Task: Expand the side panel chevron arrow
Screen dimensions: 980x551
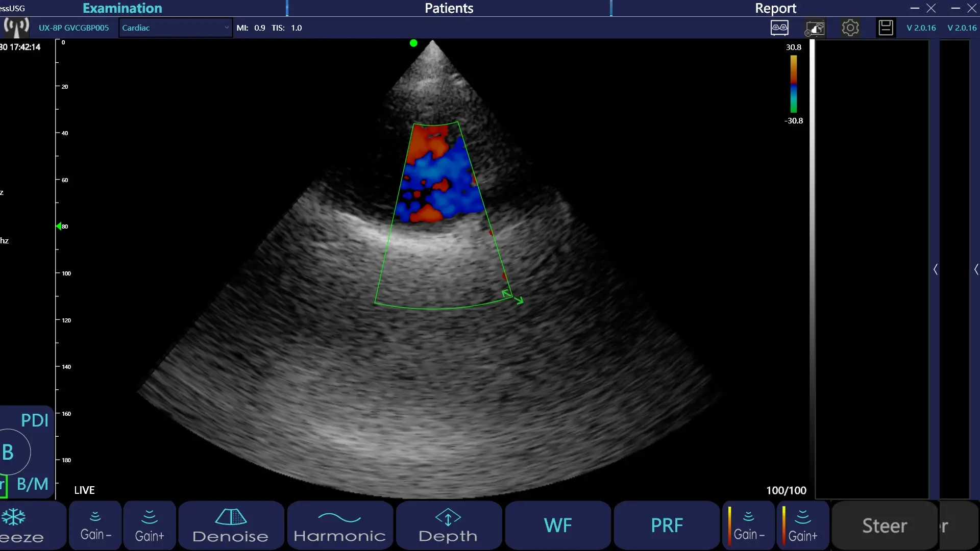Action: [936, 269]
